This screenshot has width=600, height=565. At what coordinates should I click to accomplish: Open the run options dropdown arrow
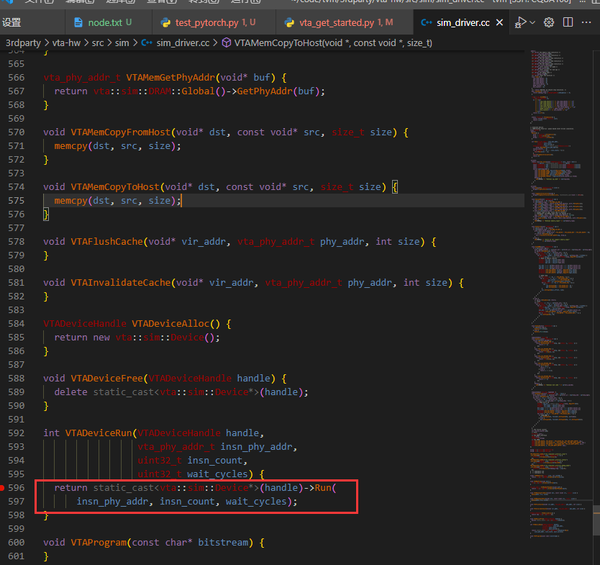[533, 22]
